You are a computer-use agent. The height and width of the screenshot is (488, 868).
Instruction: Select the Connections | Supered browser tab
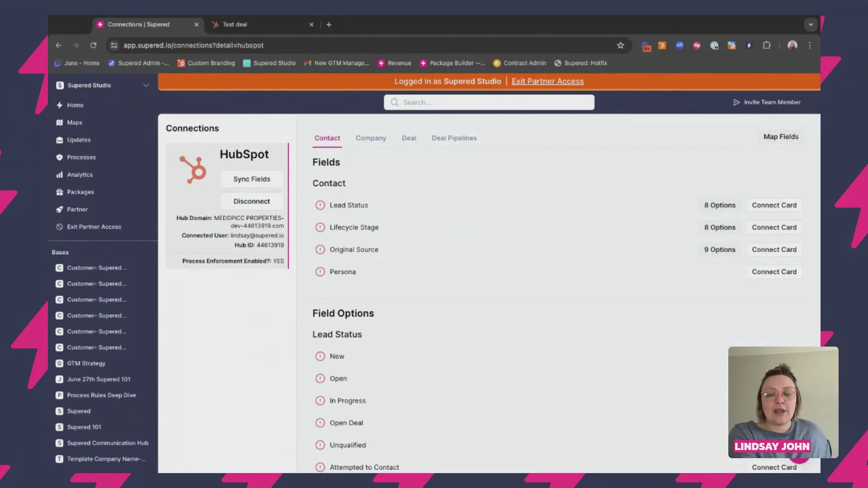148,24
